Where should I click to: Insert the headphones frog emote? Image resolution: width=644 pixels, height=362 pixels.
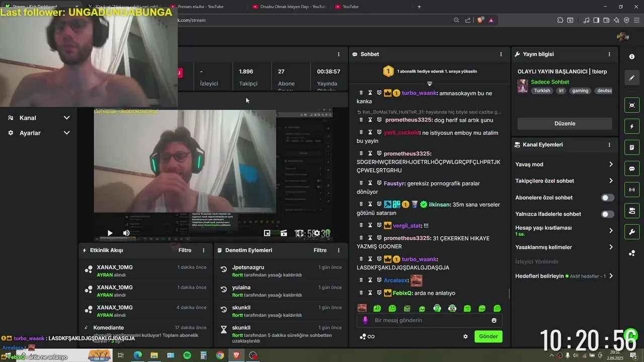click(x=437, y=308)
